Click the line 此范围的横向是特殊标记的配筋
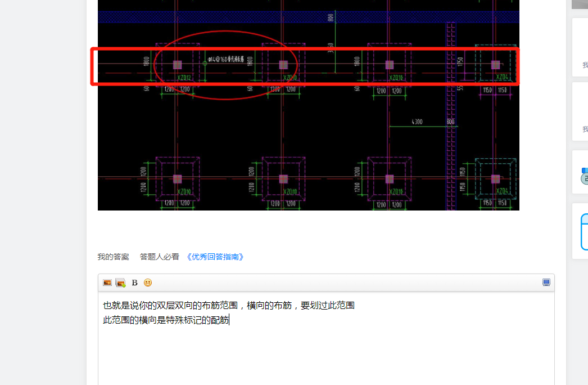This screenshot has height=385, width=588. point(166,320)
